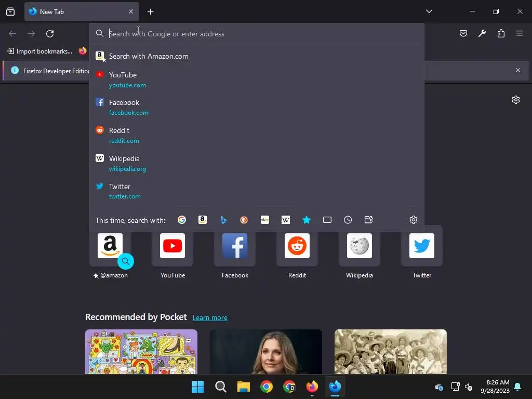Viewport: 532px width, 399px height.
Task: Close the New Tab tab
Action: (x=131, y=11)
